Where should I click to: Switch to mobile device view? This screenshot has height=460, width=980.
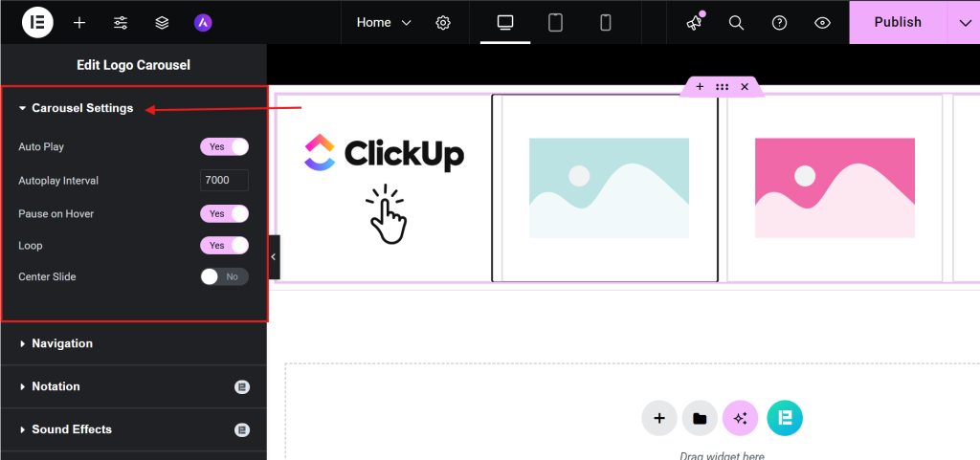pyautogui.click(x=605, y=22)
